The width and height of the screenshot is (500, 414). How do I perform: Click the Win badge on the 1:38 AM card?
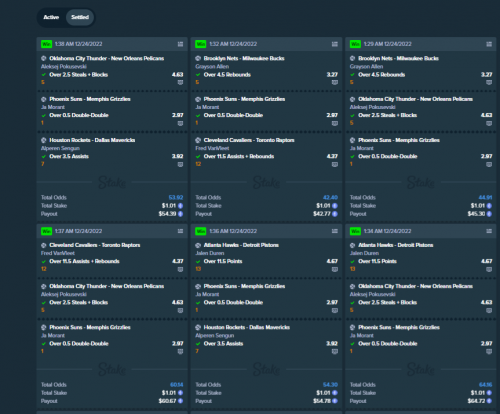(46, 44)
